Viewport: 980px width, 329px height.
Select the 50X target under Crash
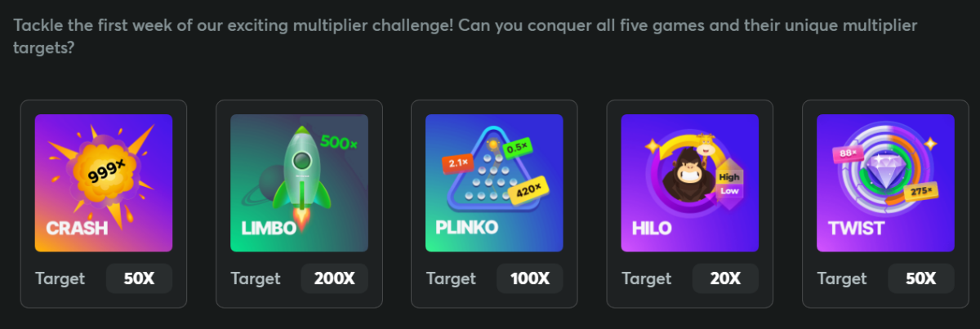tap(139, 278)
